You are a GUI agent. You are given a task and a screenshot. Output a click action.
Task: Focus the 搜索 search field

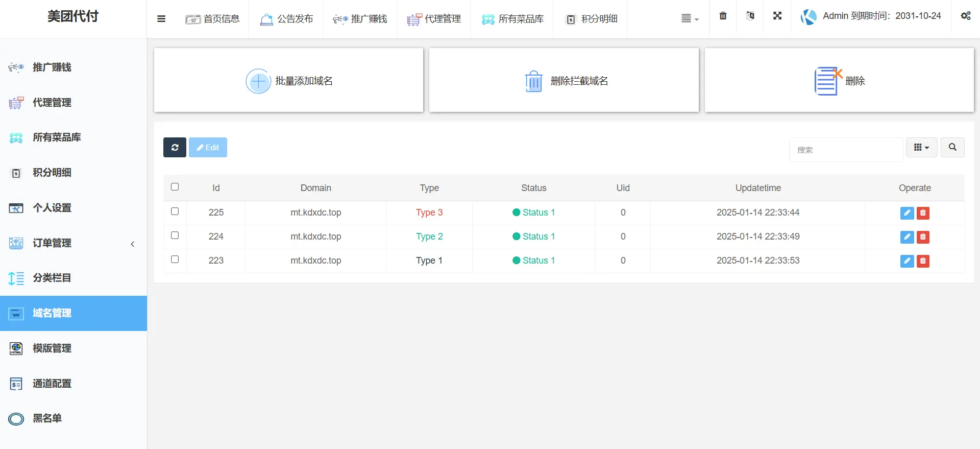tap(846, 150)
